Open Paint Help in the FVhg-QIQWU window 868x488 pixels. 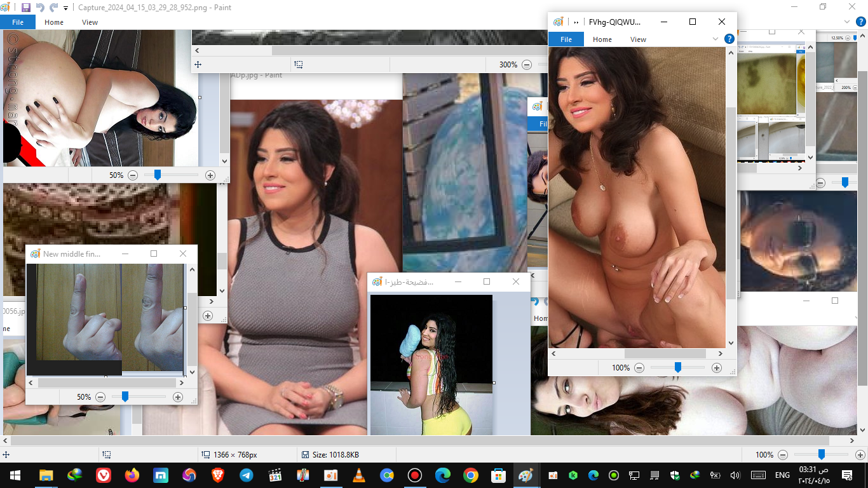tap(729, 39)
